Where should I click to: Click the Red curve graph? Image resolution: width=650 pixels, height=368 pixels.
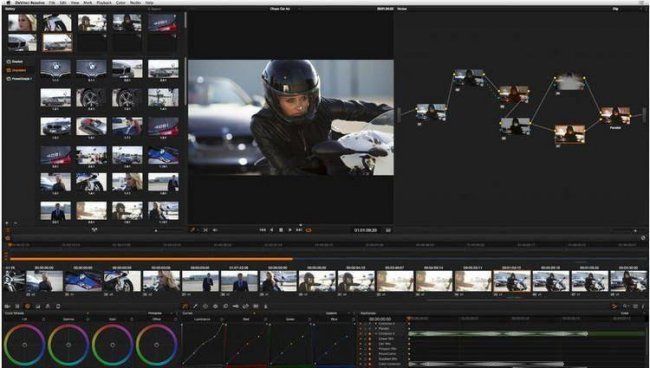click(x=247, y=345)
